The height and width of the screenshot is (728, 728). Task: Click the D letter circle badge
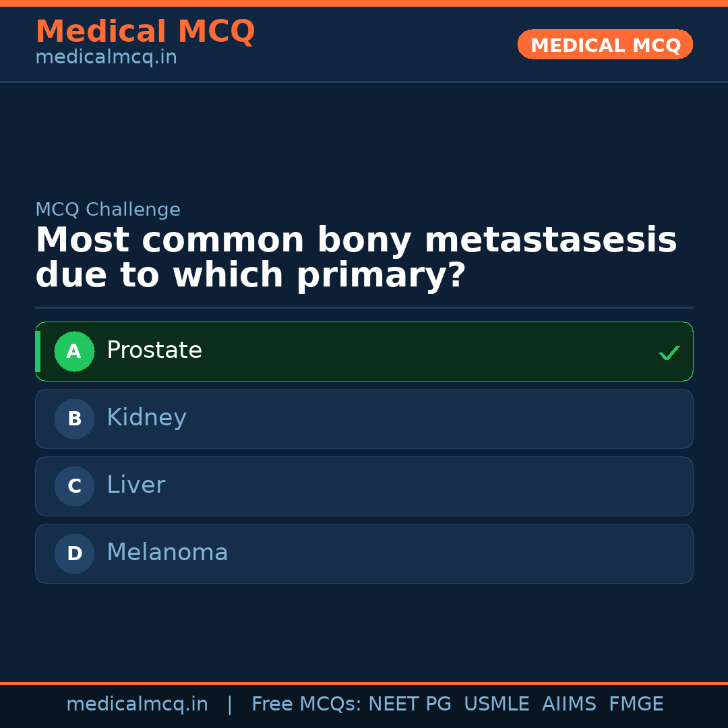(x=74, y=553)
